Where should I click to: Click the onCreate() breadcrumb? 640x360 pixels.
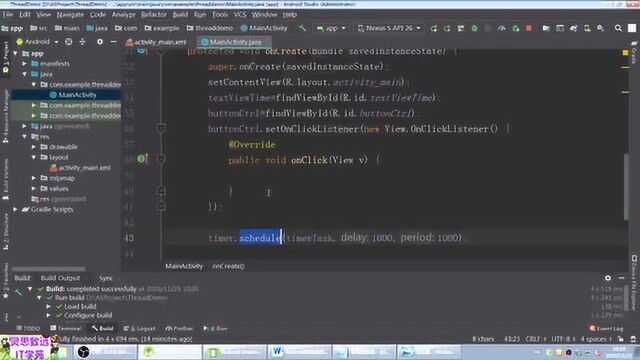pyautogui.click(x=228, y=266)
